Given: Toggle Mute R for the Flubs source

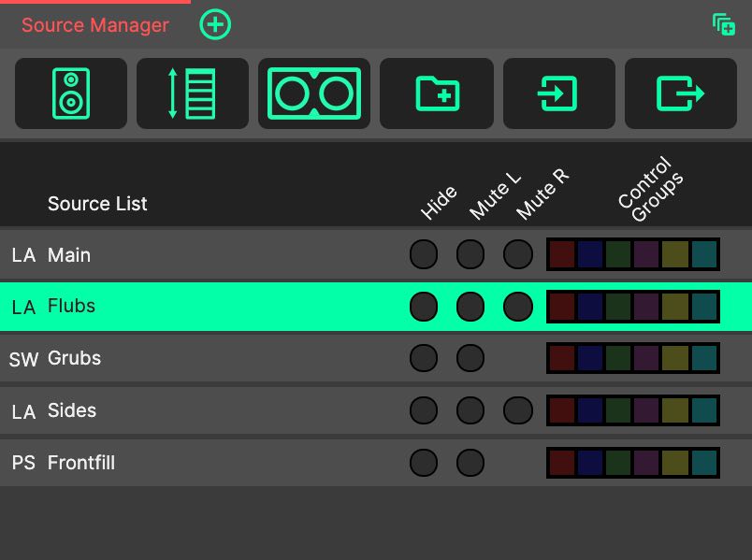Looking at the screenshot, I should (518, 307).
